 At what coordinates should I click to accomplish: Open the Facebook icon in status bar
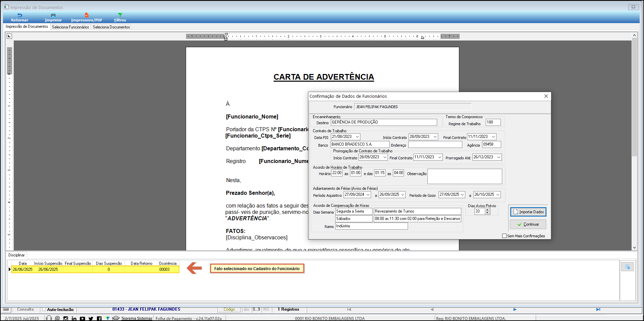pyautogui.click(x=99, y=318)
